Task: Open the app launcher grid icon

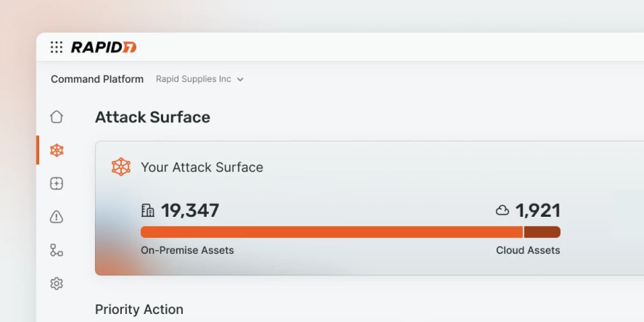Action: point(56,47)
